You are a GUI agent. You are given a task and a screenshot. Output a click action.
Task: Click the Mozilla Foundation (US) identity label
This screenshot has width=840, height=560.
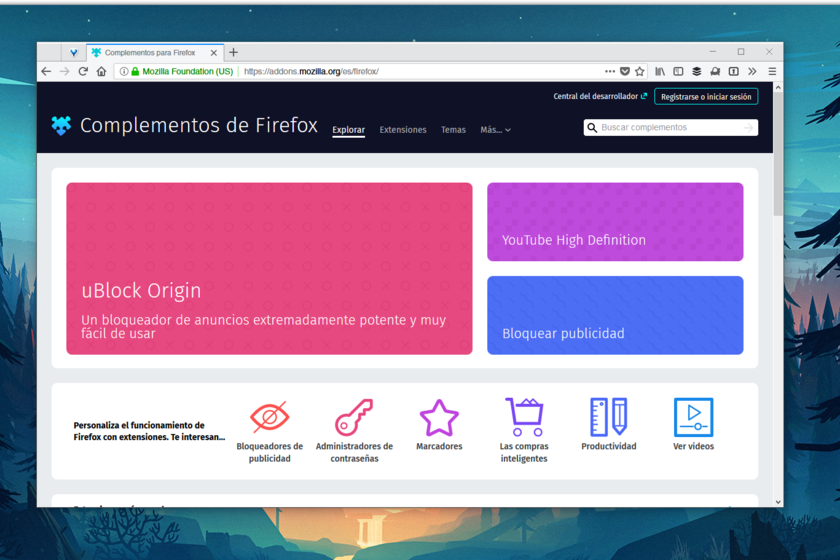click(x=188, y=71)
